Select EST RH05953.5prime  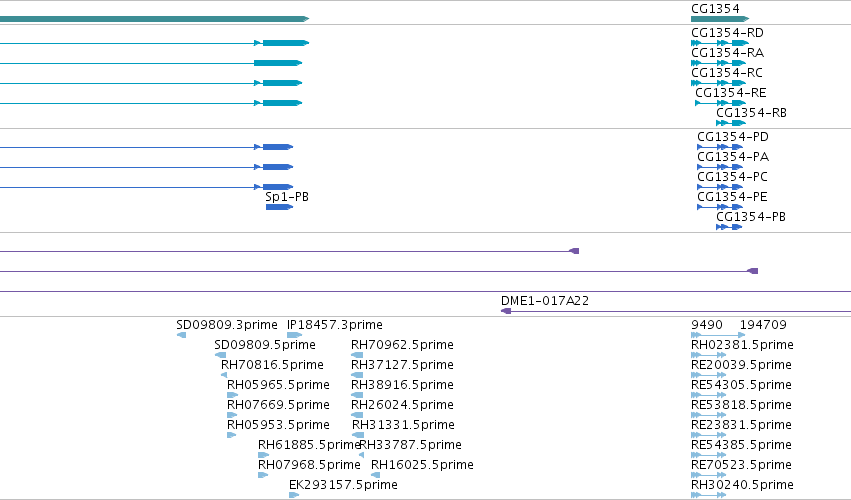tap(278, 426)
